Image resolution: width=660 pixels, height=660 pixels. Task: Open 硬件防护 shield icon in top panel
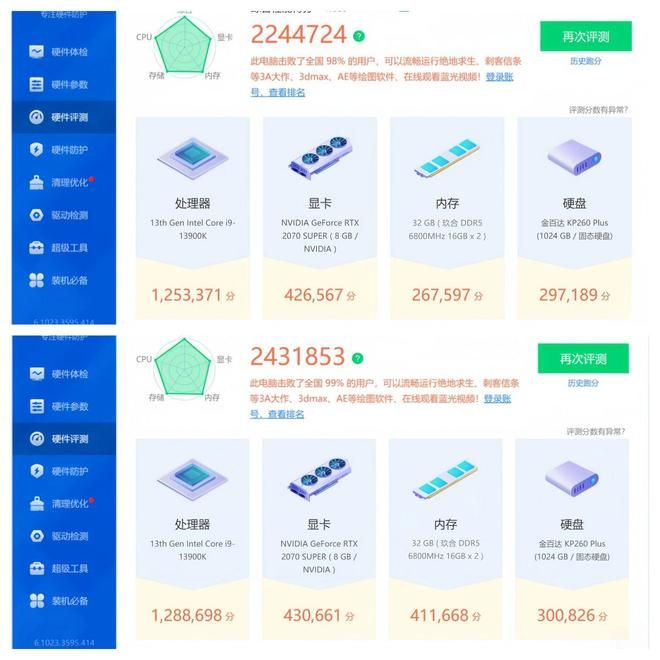[x=36, y=149]
